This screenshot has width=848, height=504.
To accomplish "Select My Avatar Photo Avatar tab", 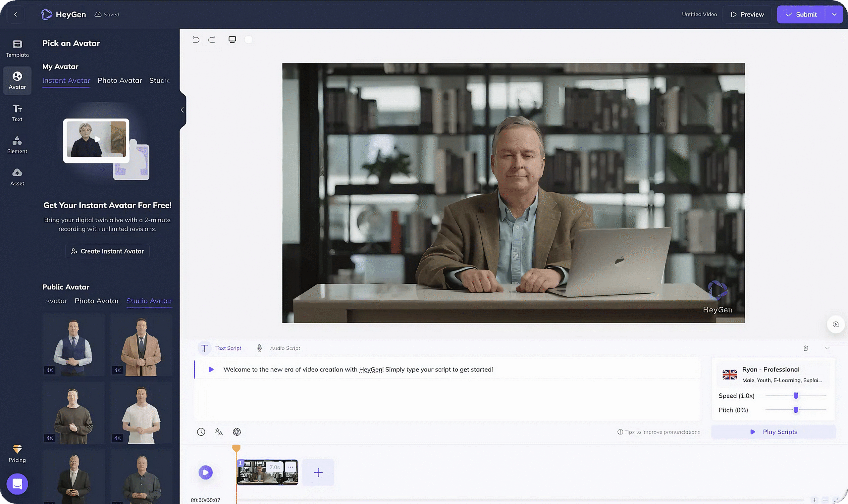I will point(120,80).
